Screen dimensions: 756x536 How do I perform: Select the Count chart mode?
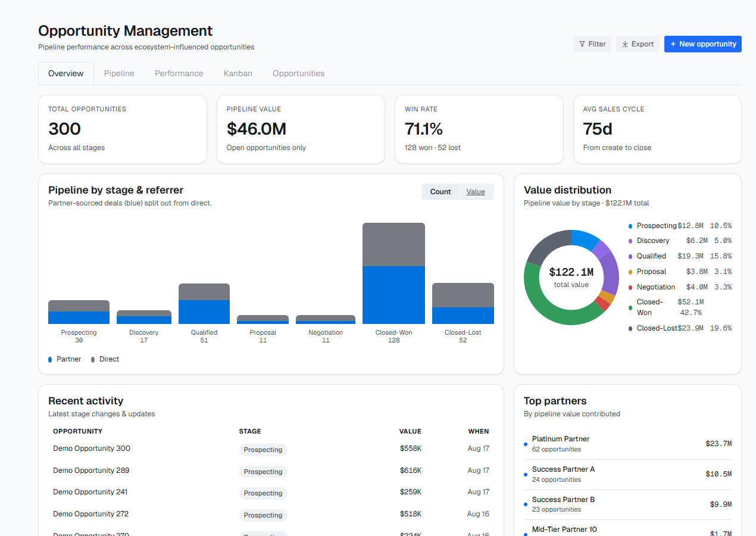tap(441, 192)
